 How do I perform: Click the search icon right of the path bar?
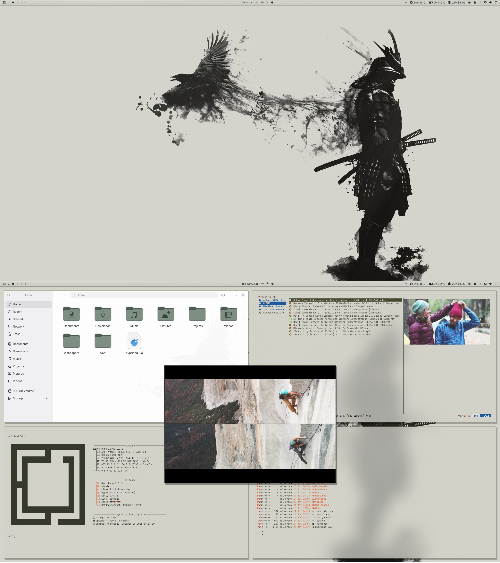[x=223, y=295]
